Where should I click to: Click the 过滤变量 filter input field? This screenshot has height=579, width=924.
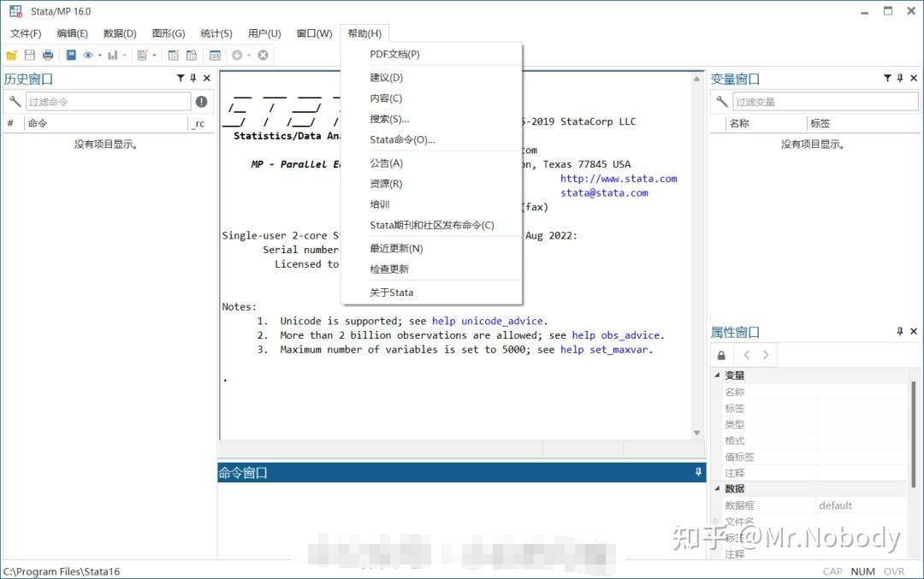tap(825, 101)
